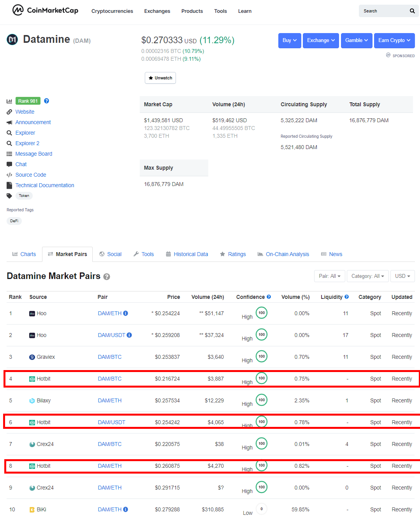Open the Explorer 2 link
Image resolution: width=420 pixels, height=516 pixels.
point(27,143)
